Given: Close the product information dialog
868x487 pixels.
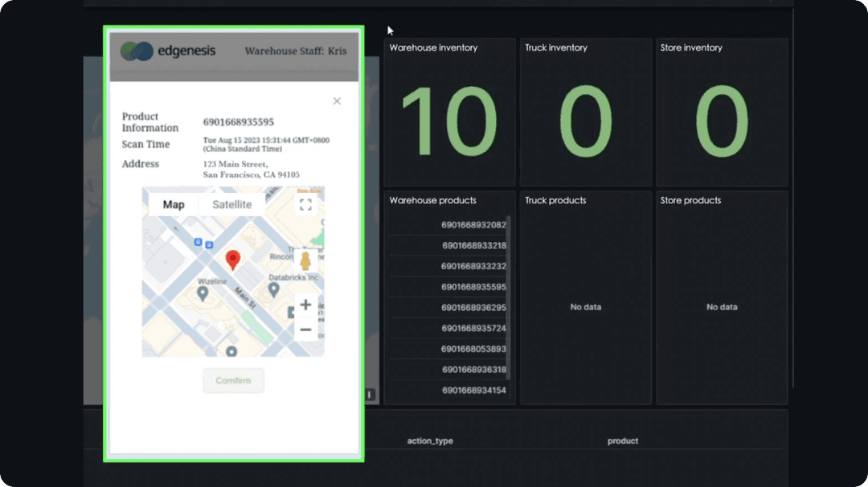Looking at the screenshot, I should point(337,101).
